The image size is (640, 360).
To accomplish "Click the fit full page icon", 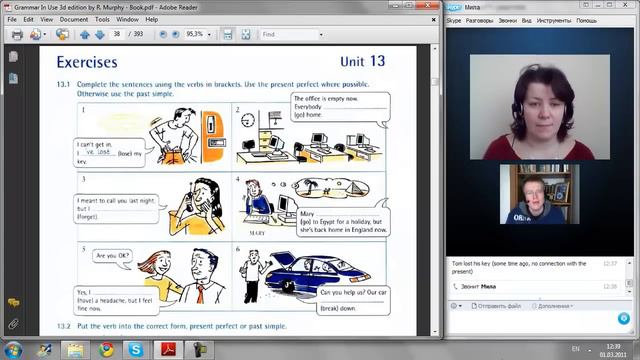I will (x=246, y=35).
